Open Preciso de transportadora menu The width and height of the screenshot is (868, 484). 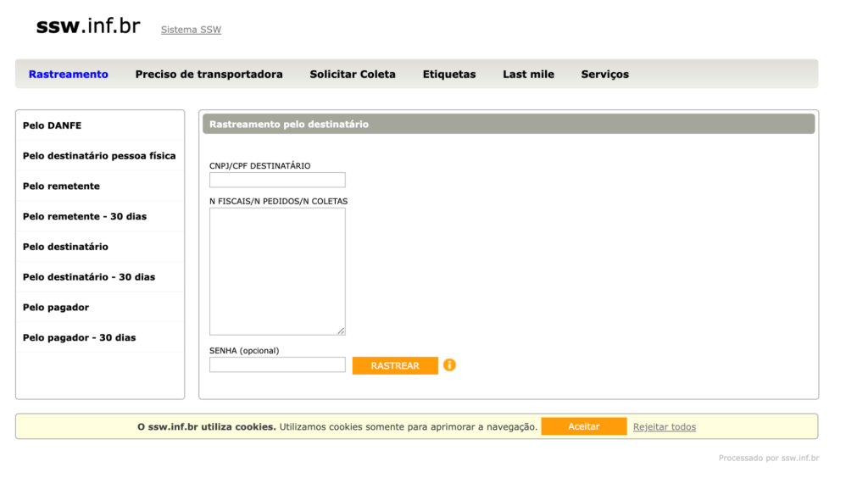pyautogui.click(x=209, y=75)
